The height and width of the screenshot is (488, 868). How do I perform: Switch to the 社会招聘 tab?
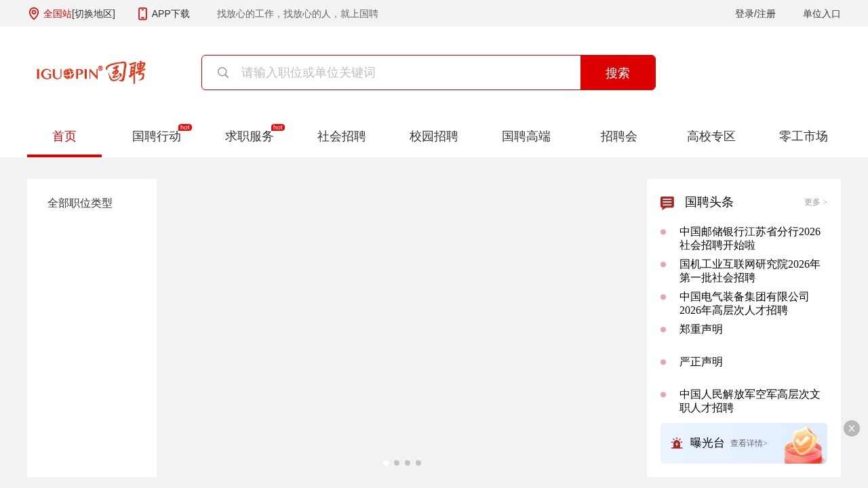(x=341, y=136)
